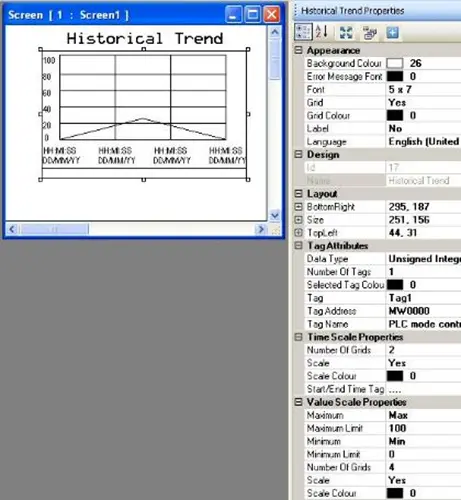This screenshot has width=461, height=500.
Task: Click the Screen1 horizontal scrollbar thumb
Action: [x=54, y=229]
